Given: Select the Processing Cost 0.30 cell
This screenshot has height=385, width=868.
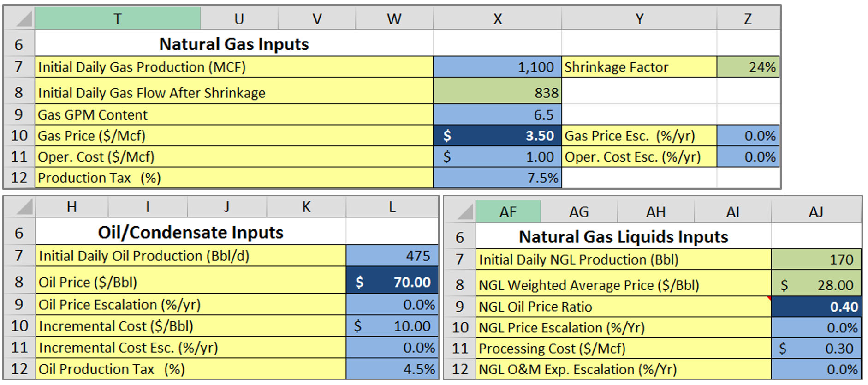Looking at the screenshot, I should (x=816, y=349).
